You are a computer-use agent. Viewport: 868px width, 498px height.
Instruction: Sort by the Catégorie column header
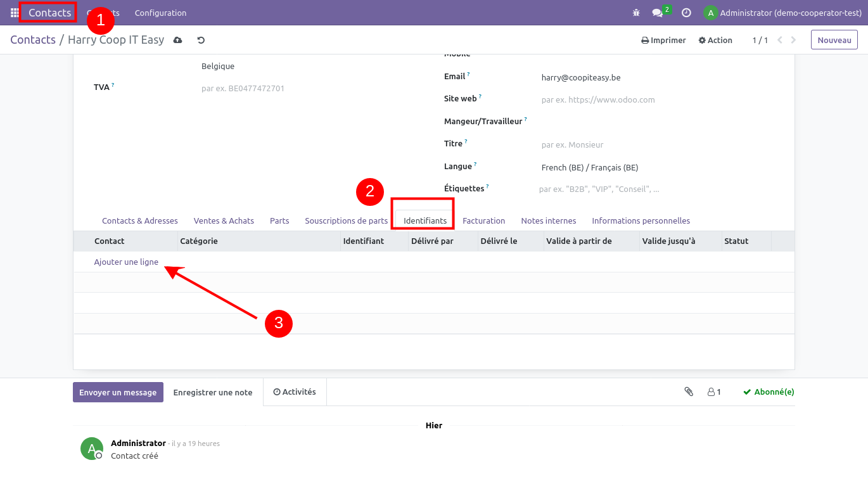coord(258,241)
